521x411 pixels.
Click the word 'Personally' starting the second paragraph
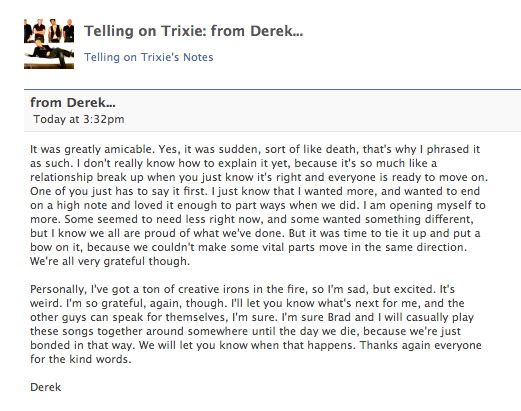[58, 289]
